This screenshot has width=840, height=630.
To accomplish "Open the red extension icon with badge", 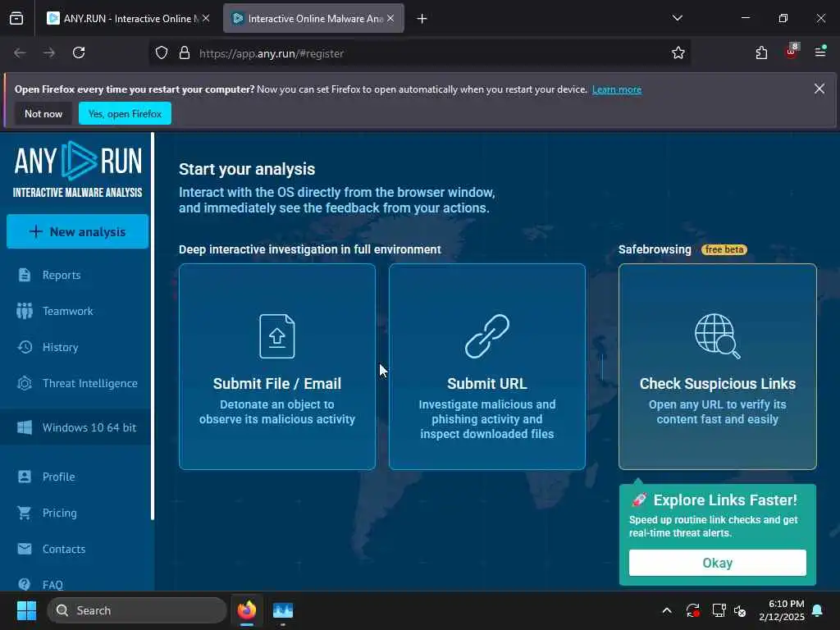I will [792, 52].
